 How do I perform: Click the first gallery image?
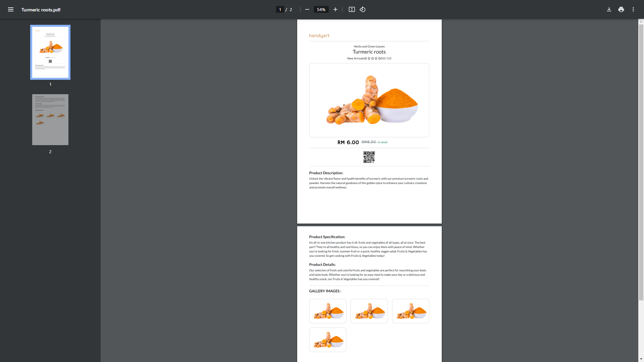[x=328, y=311]
